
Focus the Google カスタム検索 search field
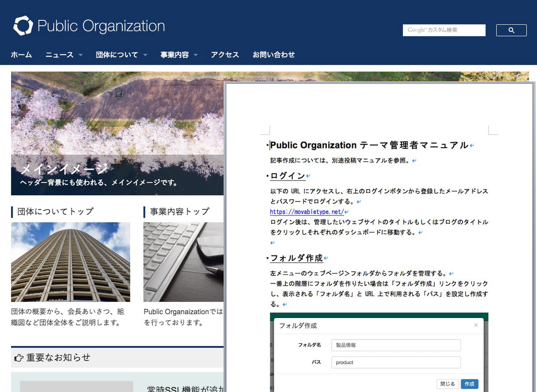pos(444,30)
